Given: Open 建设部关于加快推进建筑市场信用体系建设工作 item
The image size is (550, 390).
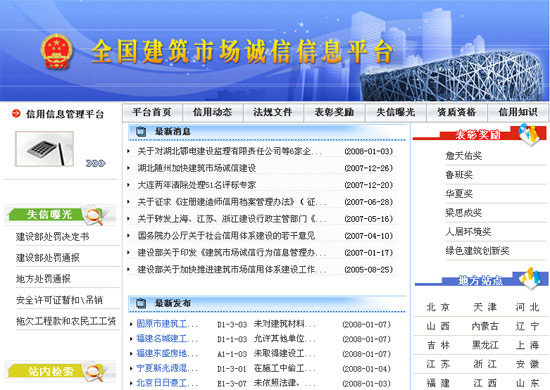Looking at the screenshot, I should [232, 269].
